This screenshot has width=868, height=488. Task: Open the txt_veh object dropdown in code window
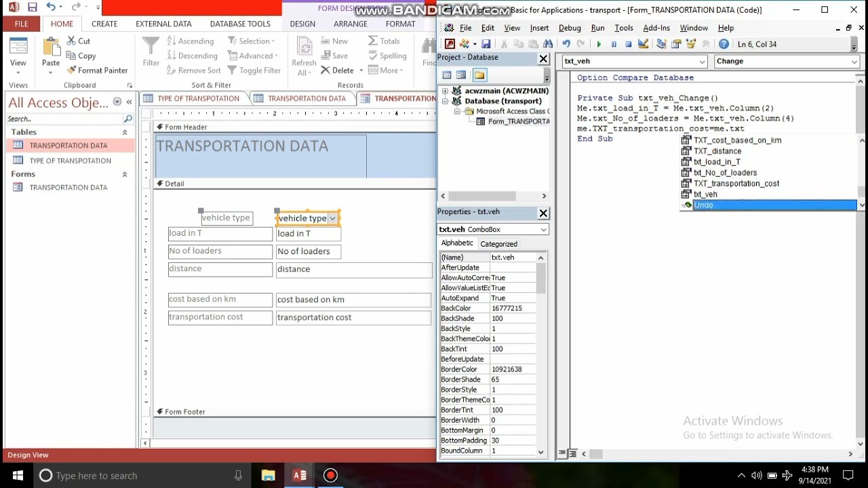(x=702, y=61)
